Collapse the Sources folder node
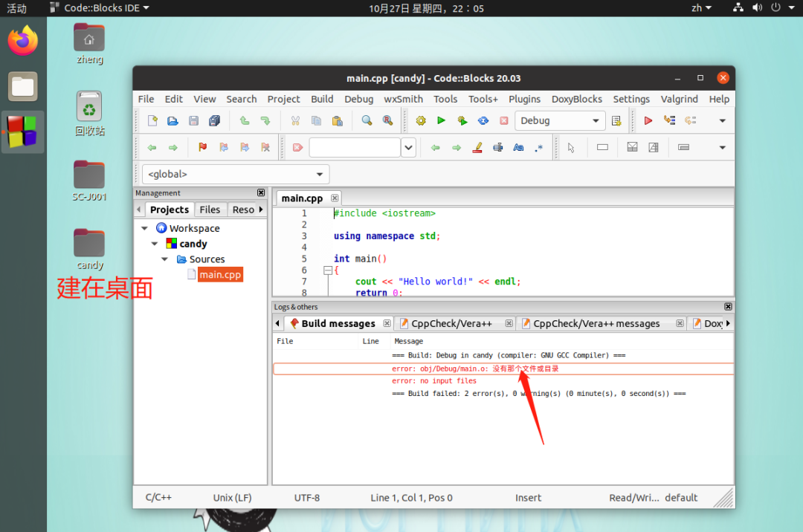Screen dimensions: 803x532 165,259
